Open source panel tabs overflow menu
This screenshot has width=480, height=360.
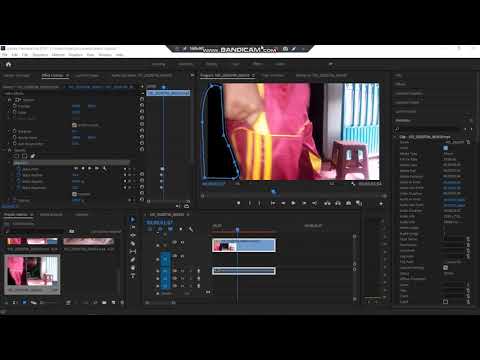(x=192, y=76)
